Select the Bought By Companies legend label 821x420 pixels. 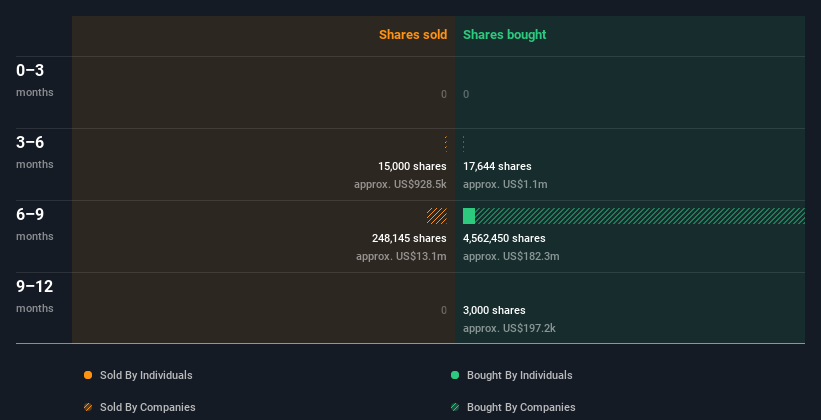[521, 407]
